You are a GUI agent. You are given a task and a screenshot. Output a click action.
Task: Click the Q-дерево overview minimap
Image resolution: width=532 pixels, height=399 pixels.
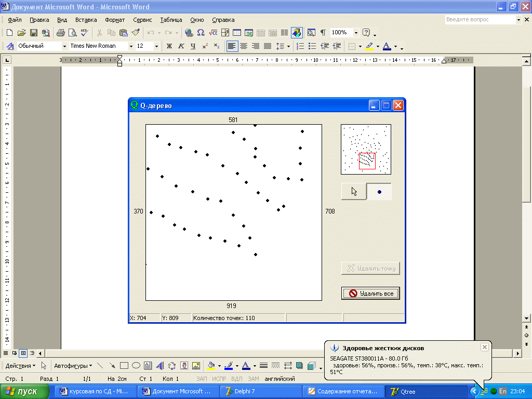tap(366, 149)
